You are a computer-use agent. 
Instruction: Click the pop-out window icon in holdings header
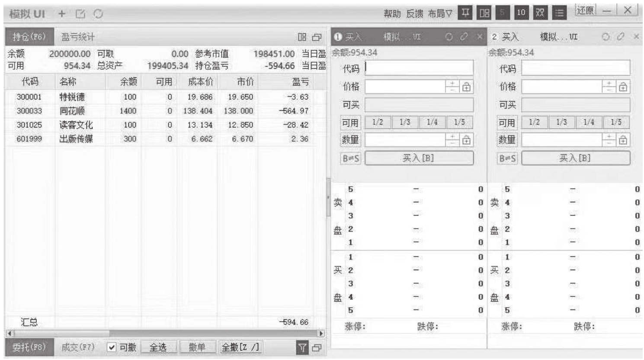(317, 37)
